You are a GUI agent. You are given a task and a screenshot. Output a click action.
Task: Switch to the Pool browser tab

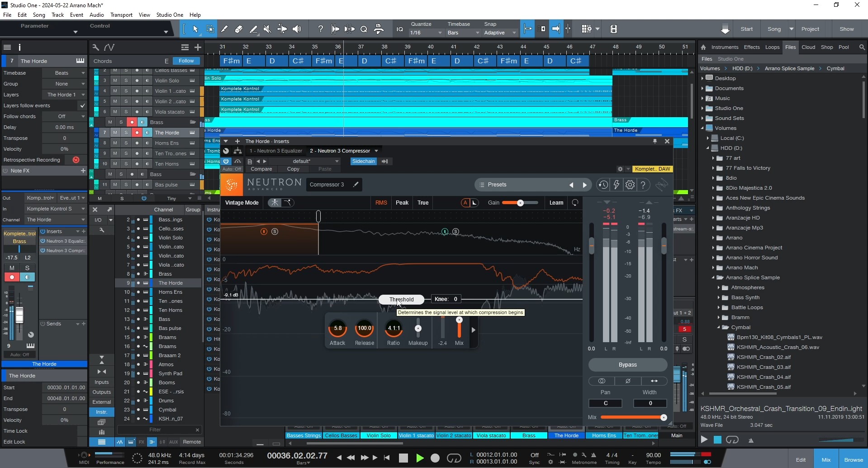(x=844, y=47)
